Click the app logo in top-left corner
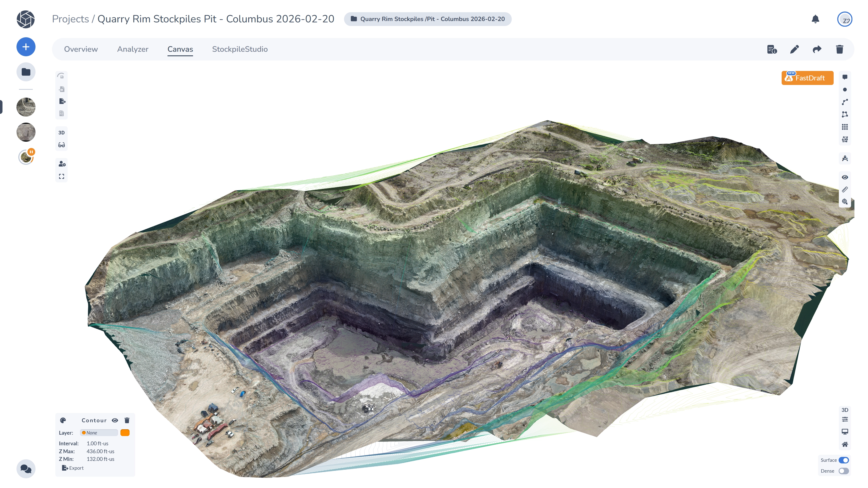Image resolution: width=868 pixels, height=488 pixels. click(26, 19)
